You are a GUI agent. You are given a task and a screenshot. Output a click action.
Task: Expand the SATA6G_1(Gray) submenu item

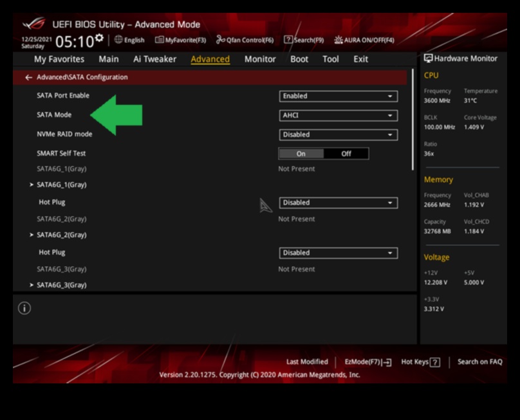click(x=61, y=185)
